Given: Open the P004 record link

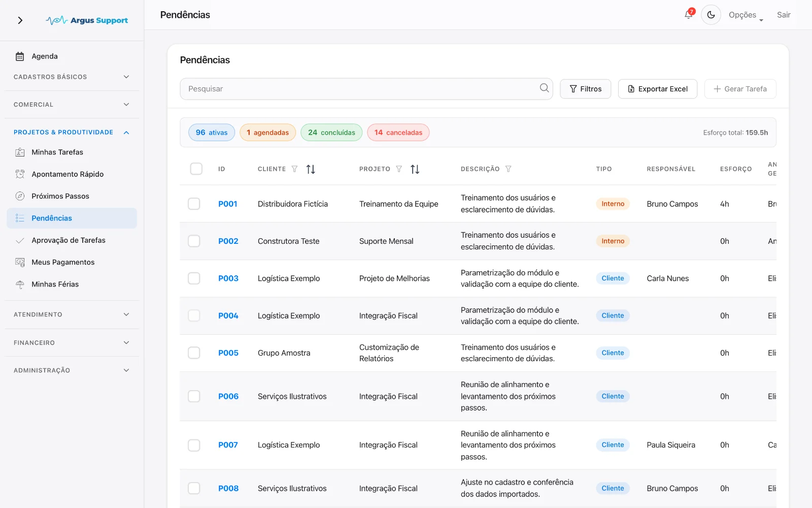Looking at the screenshot, I should 228,315.
